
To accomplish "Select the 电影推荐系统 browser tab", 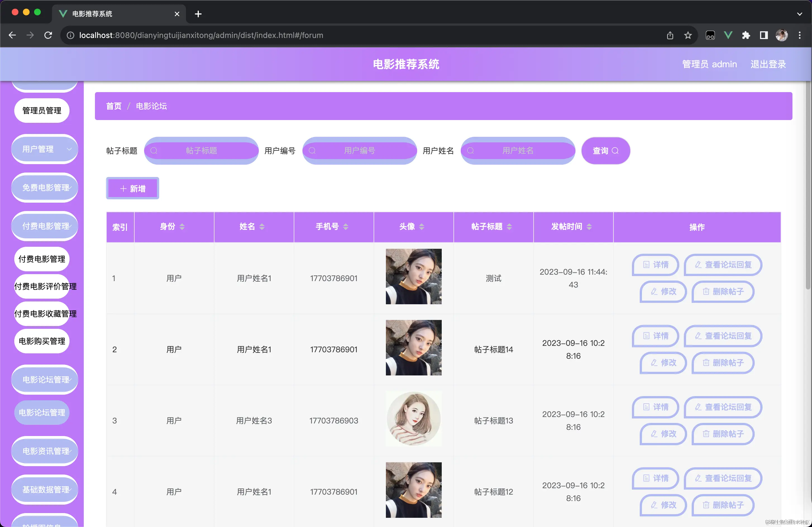I will pos(92,14).
